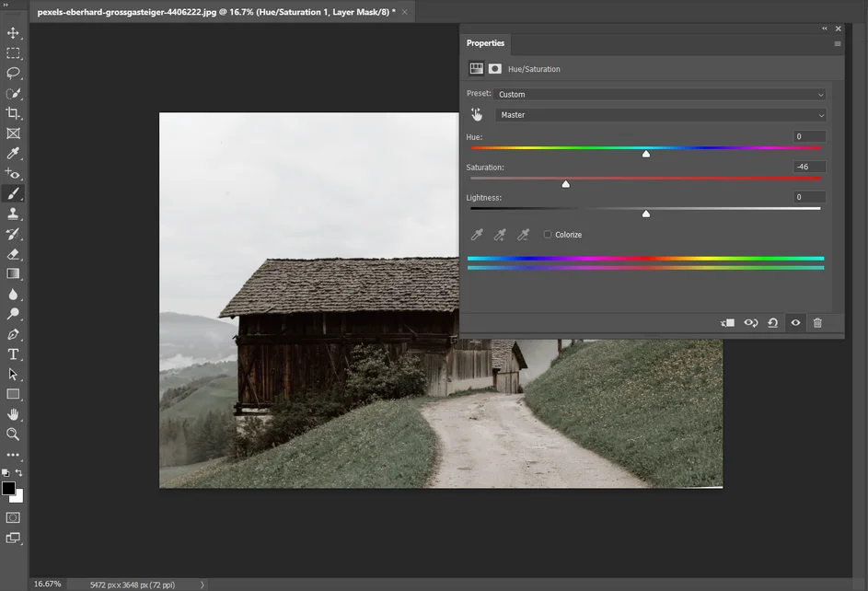Open the Preset dropdown showing Custom
This screenshot has height=591, width=868.
pyautogui.click(x=660, y=95)
